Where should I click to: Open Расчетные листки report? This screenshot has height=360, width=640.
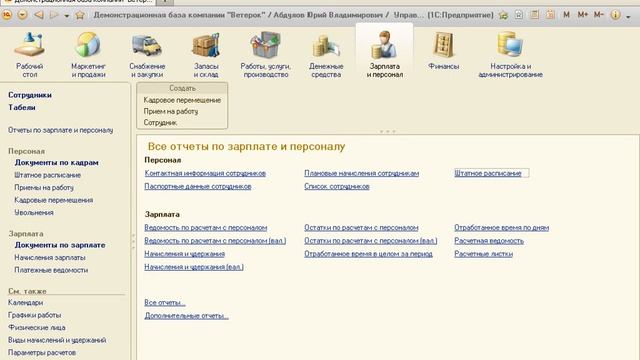(x=483, y=254)
